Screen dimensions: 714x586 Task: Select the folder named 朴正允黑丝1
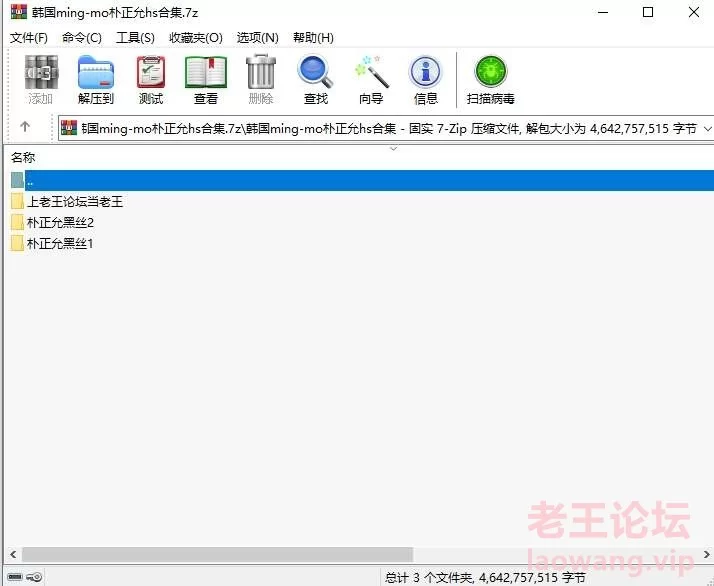tap(60, 243)
